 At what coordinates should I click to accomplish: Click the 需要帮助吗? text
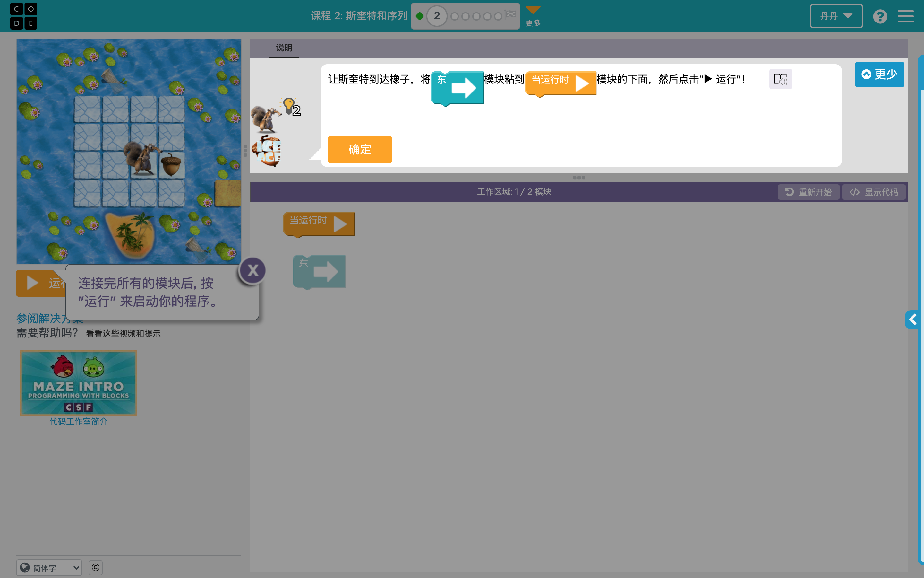click(47, 333)
